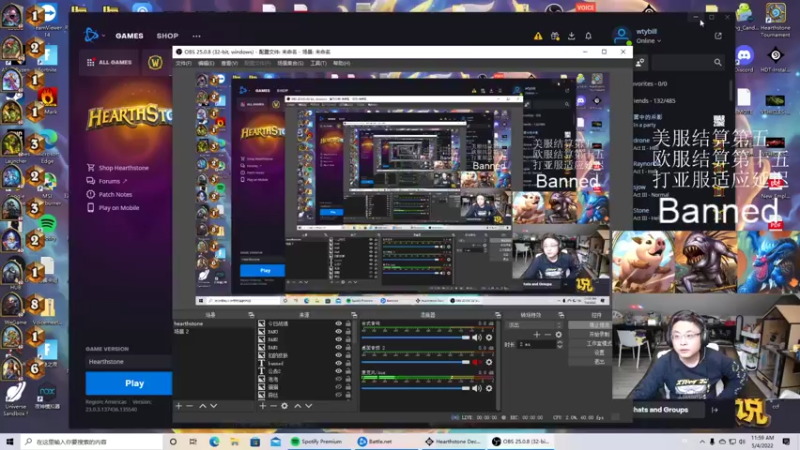Open Patch Notes link
This screenshot has width=800, height=450.
point(110,194)
